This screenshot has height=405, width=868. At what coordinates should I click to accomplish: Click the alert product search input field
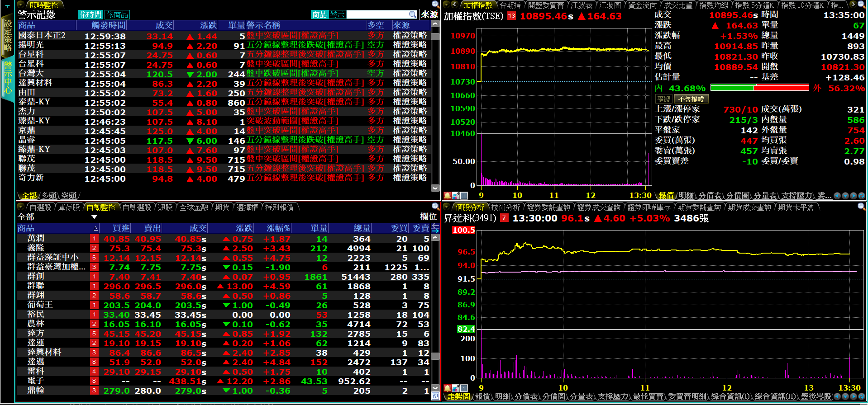[377, 15]
